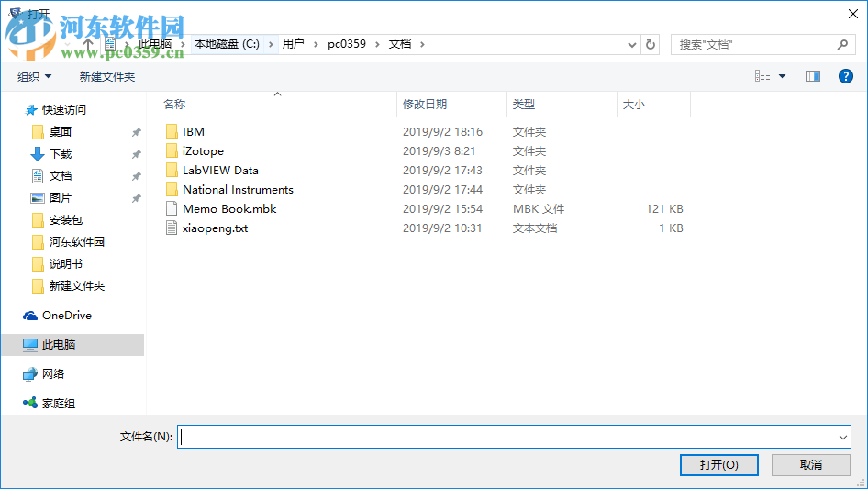
Task: Click pin icon next to 文档
Action: tap(136, 176)
